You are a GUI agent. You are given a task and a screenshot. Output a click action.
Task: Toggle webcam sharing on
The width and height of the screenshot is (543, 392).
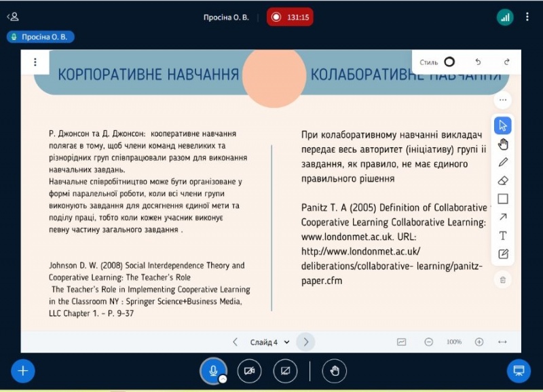tap(249, 370)
